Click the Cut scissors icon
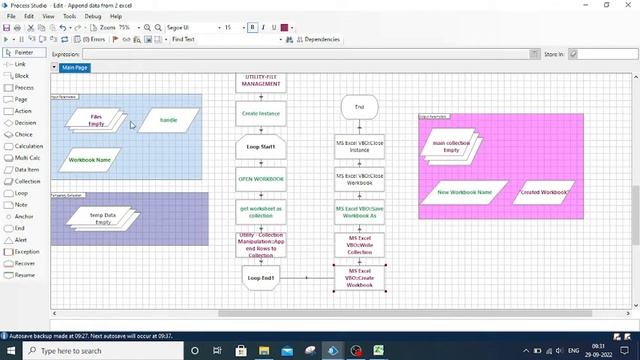The height and width of the screenshot is (360, 640). tap(31, 28)
